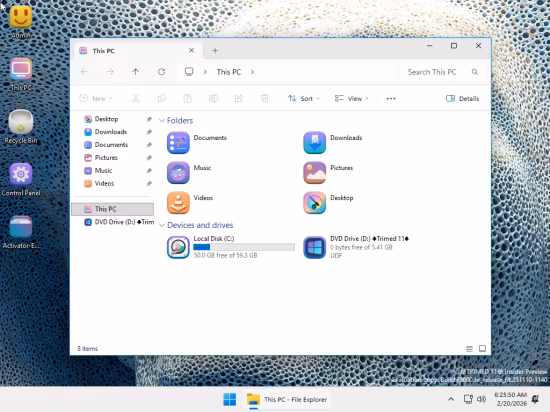
Task: Open the network status tray icon
Action: (x=468, y=399)
